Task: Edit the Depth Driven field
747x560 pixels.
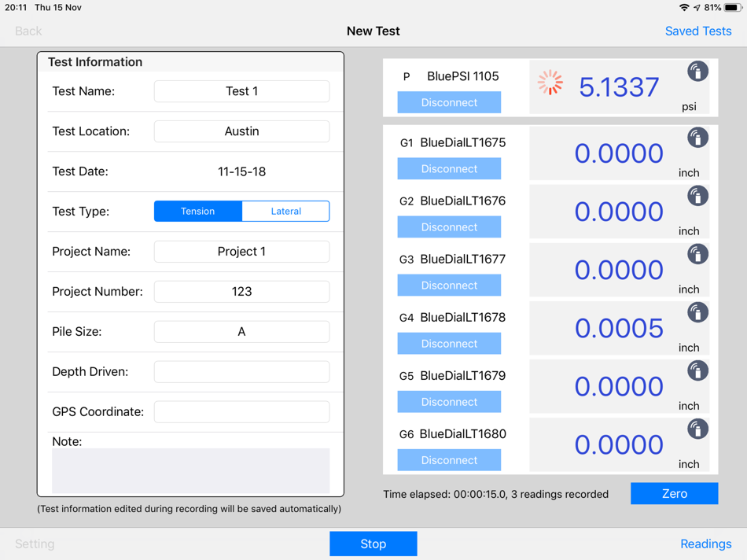Action: pos(241,372)
